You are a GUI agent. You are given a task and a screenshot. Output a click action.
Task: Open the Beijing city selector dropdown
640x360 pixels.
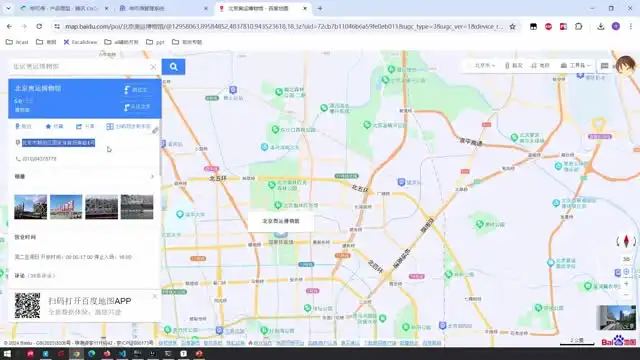[x=484, y=65]
